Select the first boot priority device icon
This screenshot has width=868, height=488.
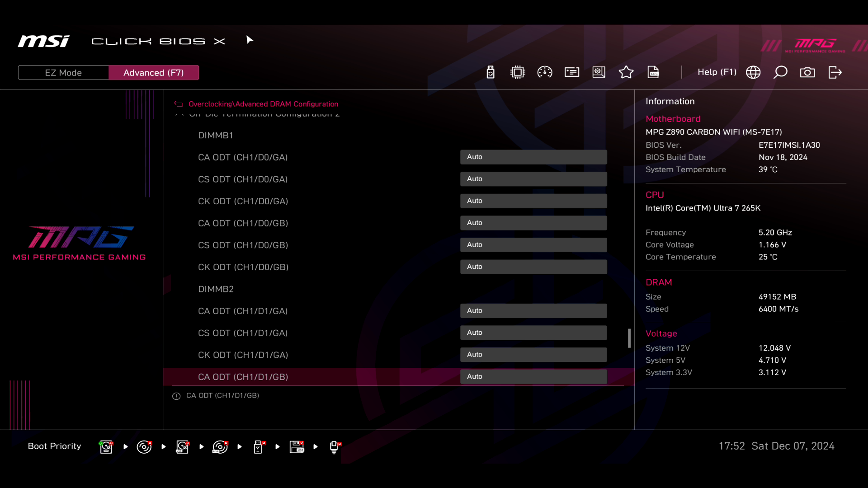[x=106, y=446]
